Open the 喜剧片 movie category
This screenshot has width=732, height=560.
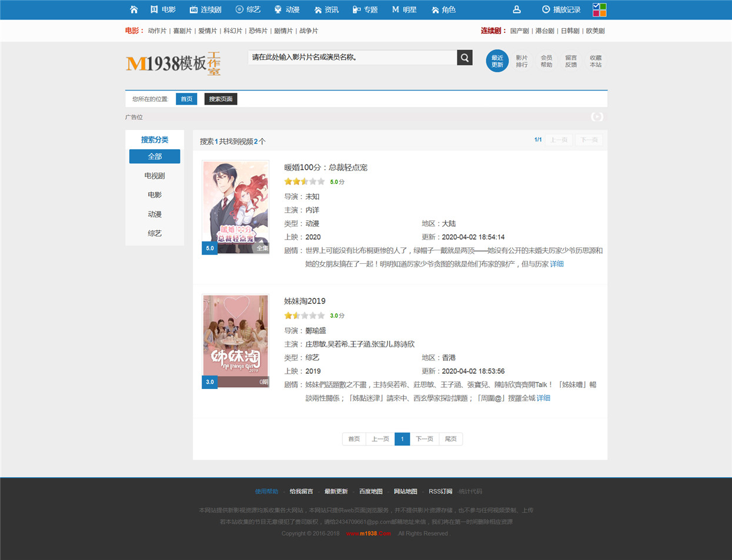[x=182, y=31]
